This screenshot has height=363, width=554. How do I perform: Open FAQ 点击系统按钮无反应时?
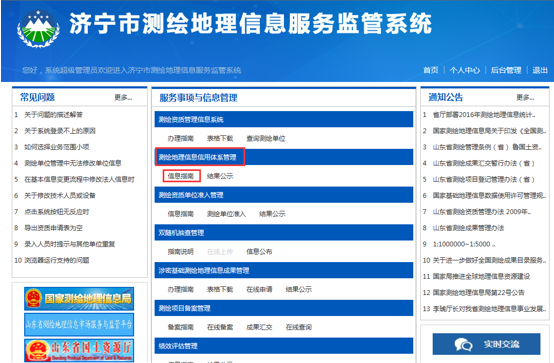(x=57, y=212)
